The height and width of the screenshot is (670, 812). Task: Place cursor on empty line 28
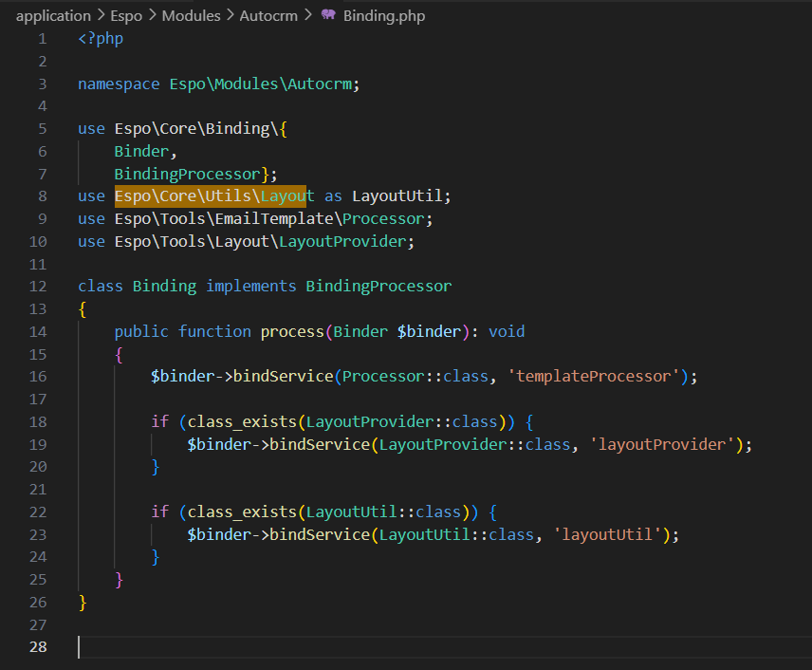(285, 647)
